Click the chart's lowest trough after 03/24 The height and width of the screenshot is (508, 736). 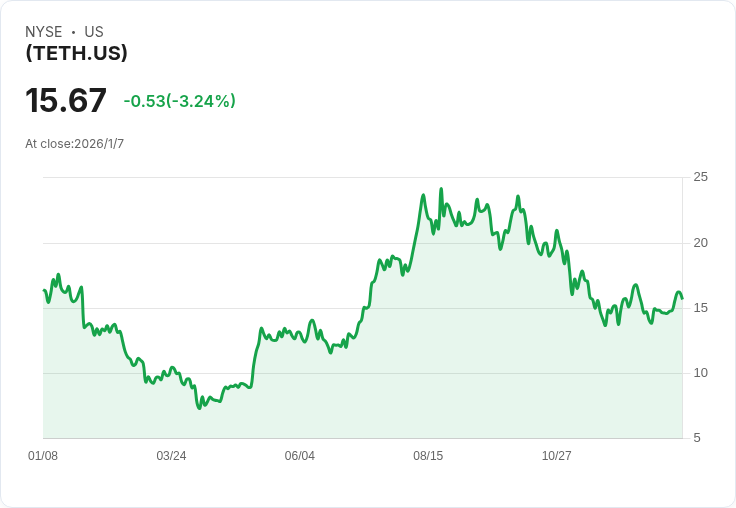pos(199,408)
